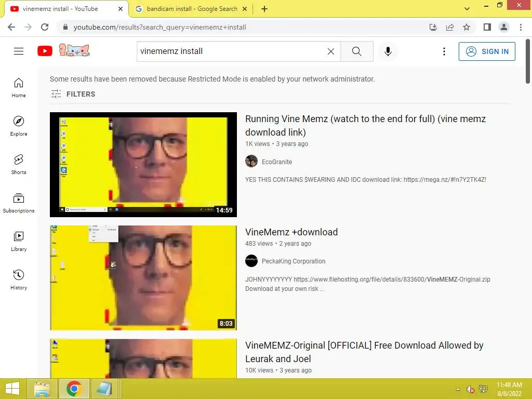Viewport: 532px width, 399px height.
Task: Open Chrome three-dot menu
Action: click(521, 27)
